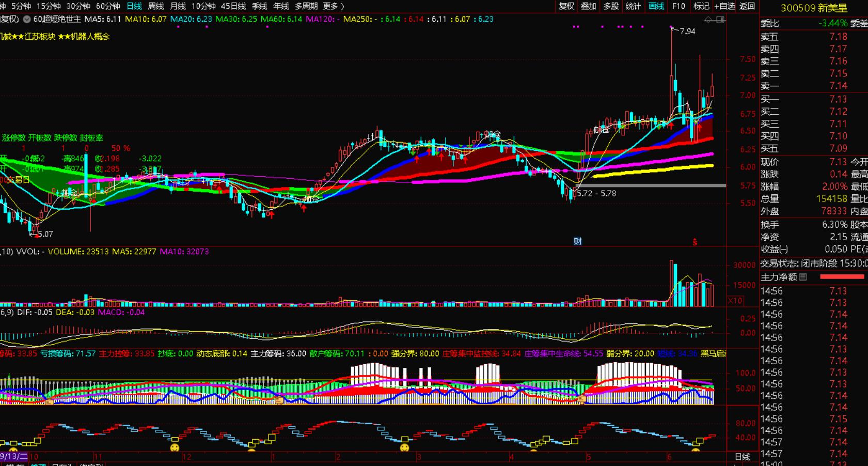Click the red $ marker icon

695,242
